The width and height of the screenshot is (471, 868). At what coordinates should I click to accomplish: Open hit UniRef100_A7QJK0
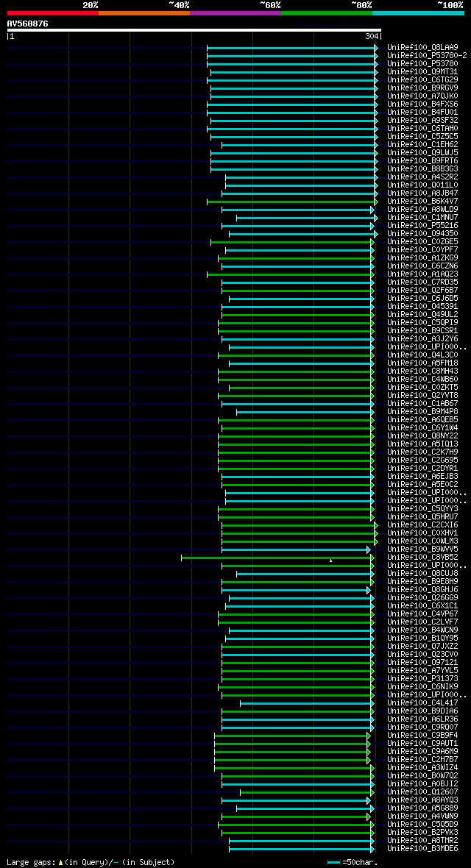tap(422, 96)
